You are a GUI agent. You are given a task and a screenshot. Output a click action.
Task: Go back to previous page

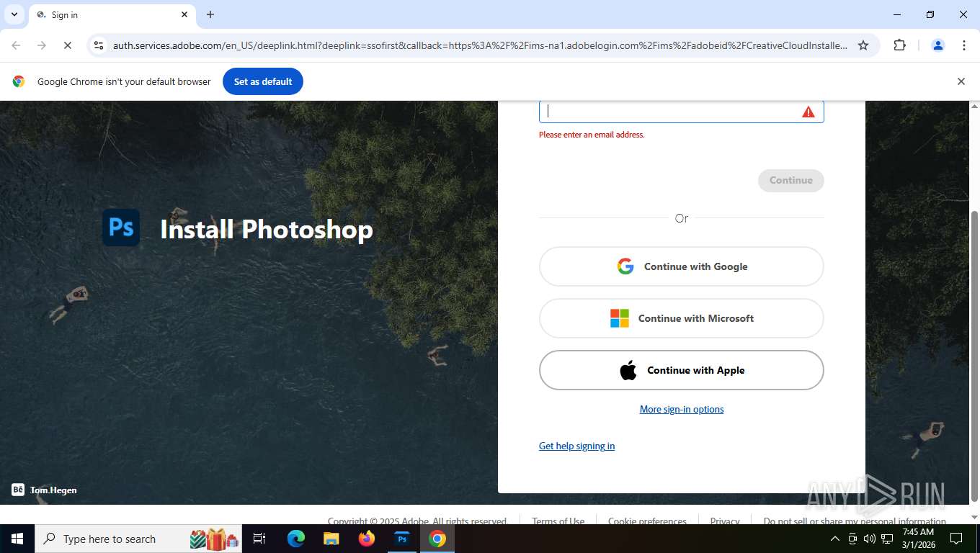point(17,45)
